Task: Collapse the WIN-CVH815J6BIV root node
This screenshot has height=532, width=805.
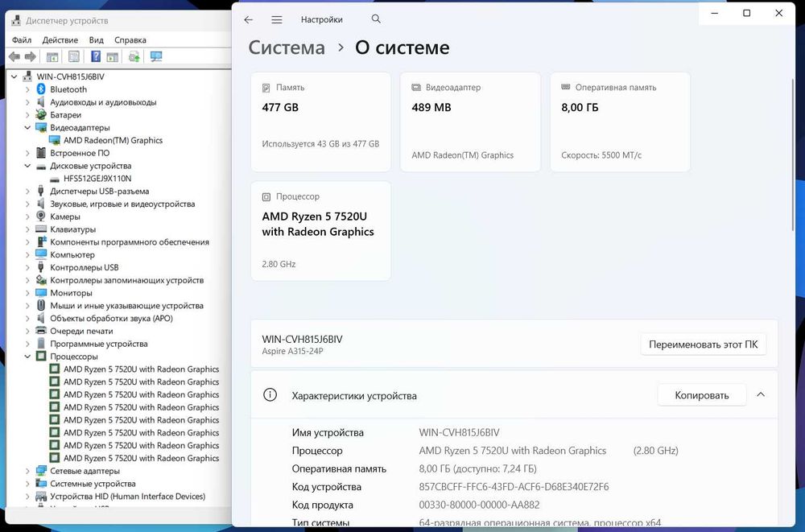Action: point(14,76)
